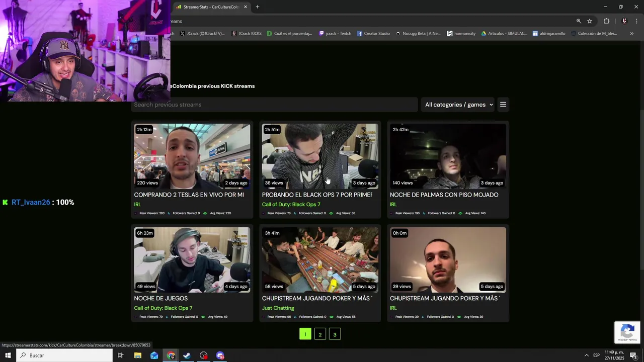
Task: Show more bookmarks with the chevron
Action: [x=631, y=34]
